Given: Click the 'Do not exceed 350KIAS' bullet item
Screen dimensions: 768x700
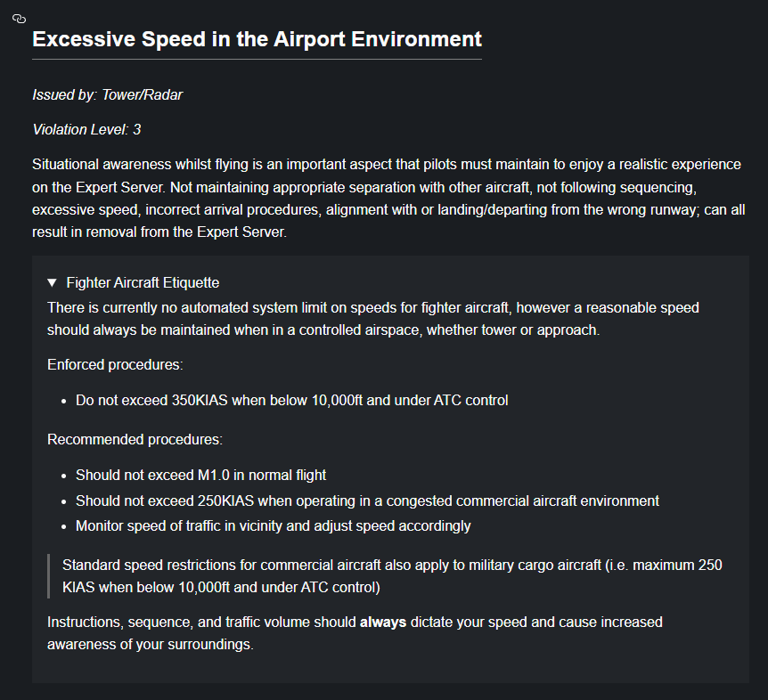Looking at the screenshot, I should point(291,400).
